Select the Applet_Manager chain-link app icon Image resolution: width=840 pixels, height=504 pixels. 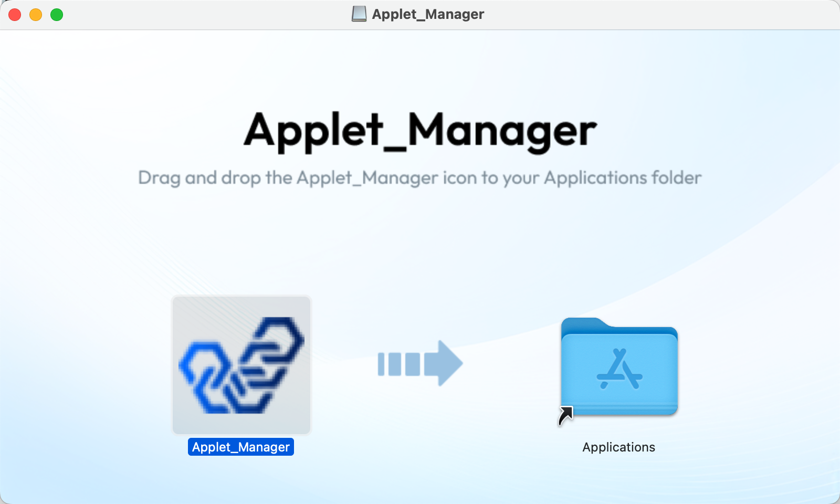coord(241,365)
